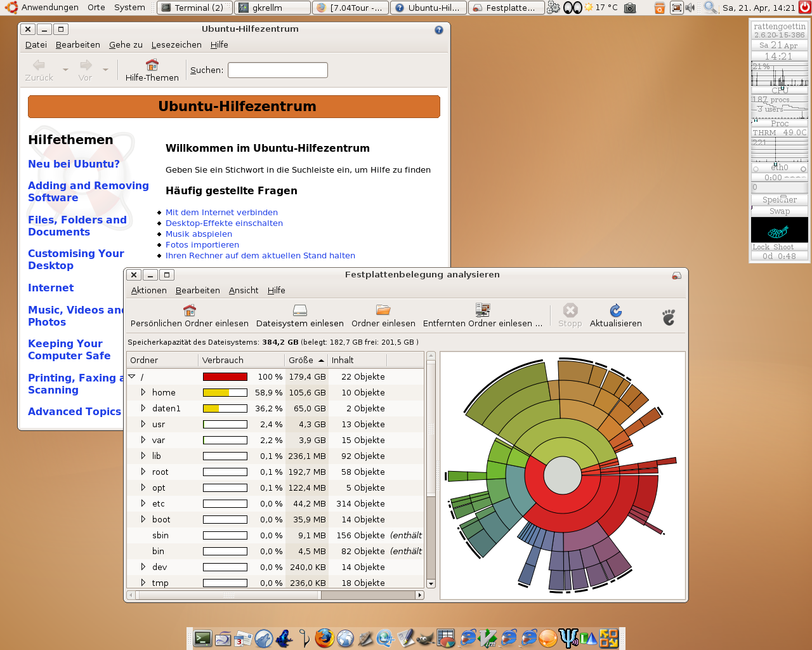Open 'Neu bei Ubuntu?' help topic
812x650 pixels.
[x=74, y=164]
